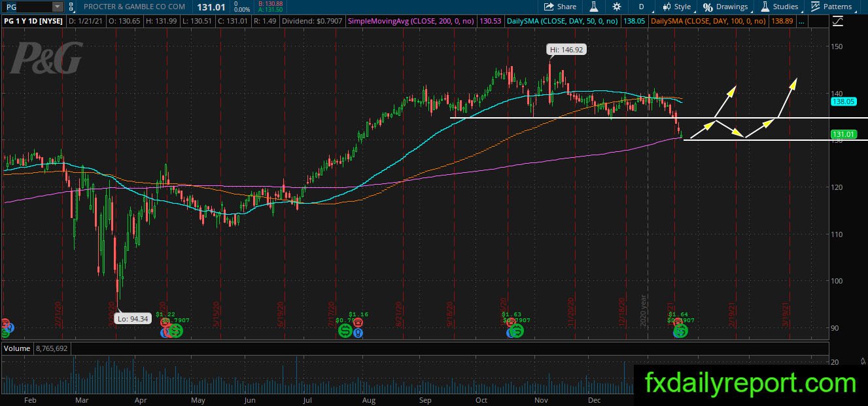868x406 pixels.
Task: Click the April blue conference call icon
Action: (x=164, y=333)
